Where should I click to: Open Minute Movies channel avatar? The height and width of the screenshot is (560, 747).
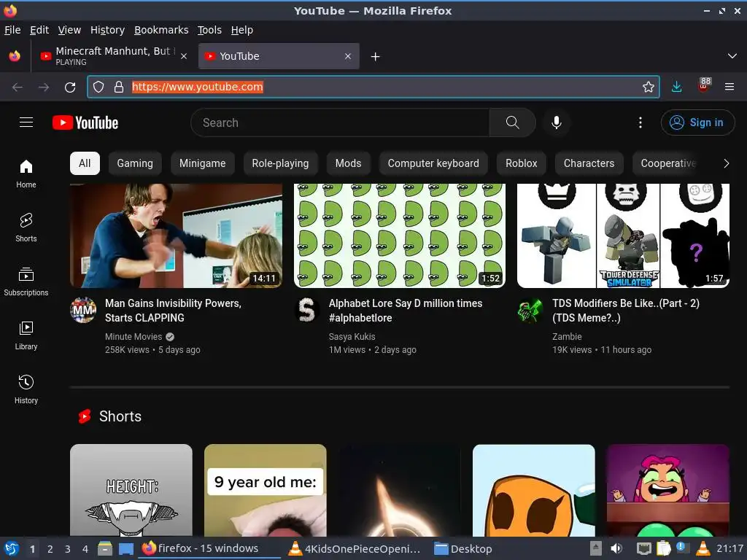[x=83, y=310]
